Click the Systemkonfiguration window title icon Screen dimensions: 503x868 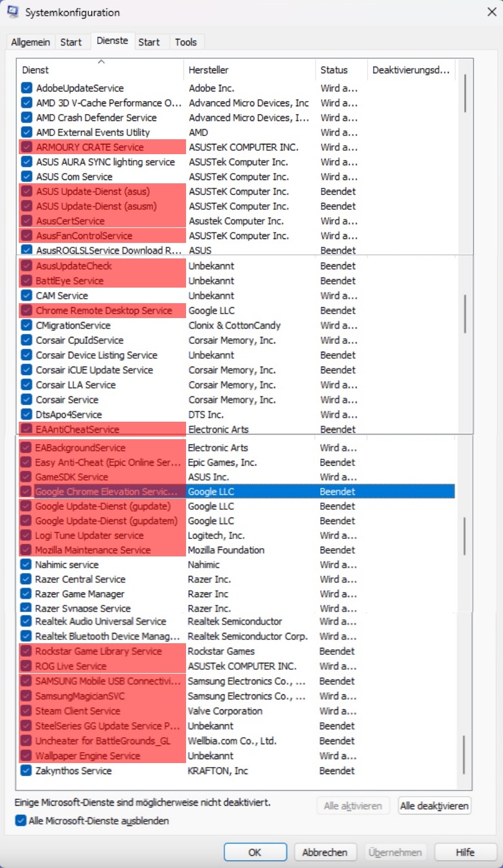(x=13, y=12)
